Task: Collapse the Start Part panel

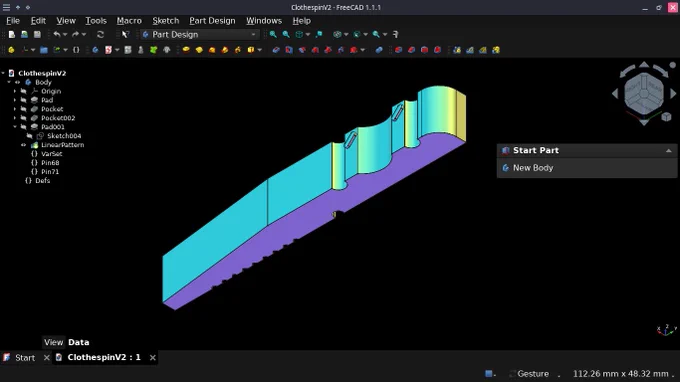Action: pos(668,150)
